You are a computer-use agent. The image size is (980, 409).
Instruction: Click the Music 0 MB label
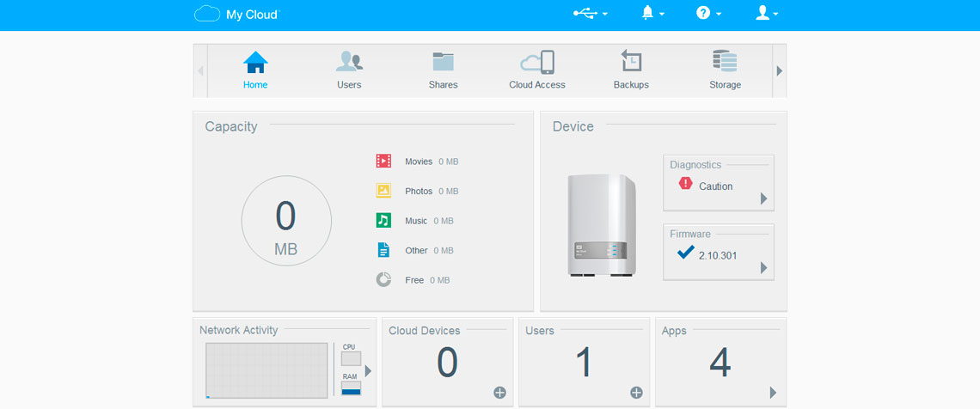click(429, 221)
